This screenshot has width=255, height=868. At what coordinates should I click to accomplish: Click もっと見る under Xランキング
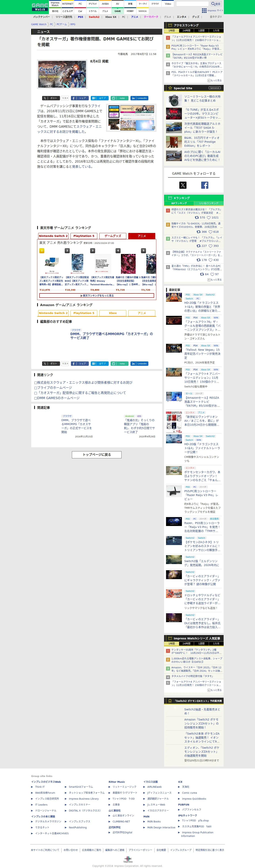pyautogui.click(x=214, y=280)
